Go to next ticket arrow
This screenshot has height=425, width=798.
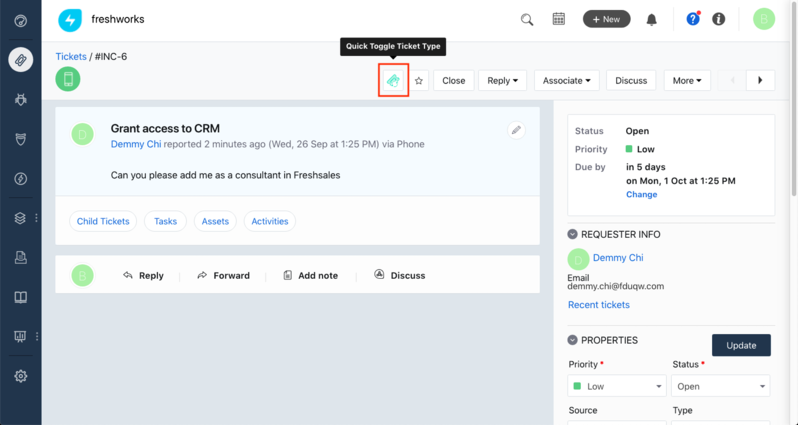click(x=760, y=81)
